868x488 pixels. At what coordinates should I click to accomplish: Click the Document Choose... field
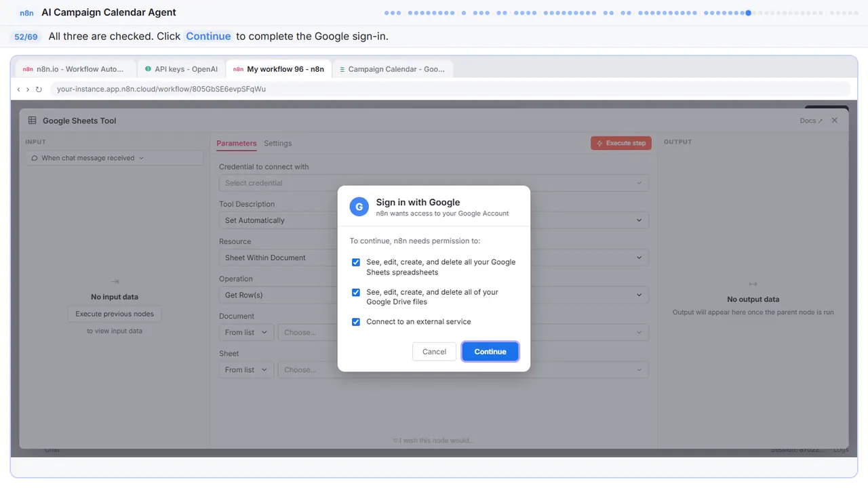click(x=463, y=332)
